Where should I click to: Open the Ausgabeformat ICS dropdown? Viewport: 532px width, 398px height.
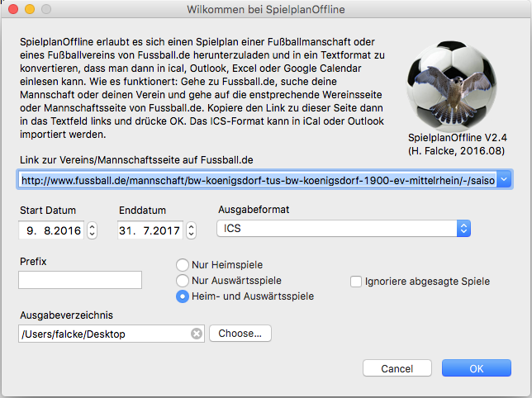point(463,229)
